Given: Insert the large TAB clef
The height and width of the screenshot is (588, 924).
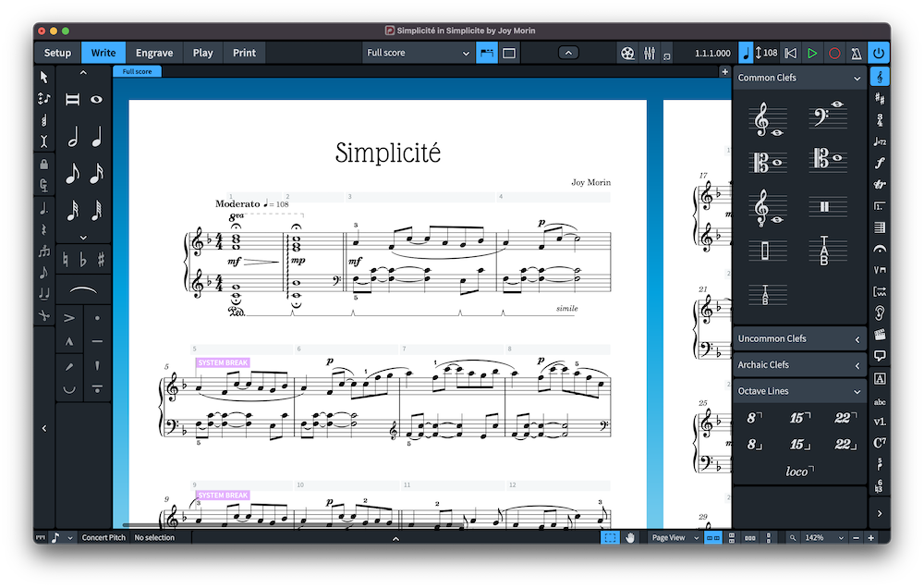Looking at the screenshot, I should click(828, 251).
